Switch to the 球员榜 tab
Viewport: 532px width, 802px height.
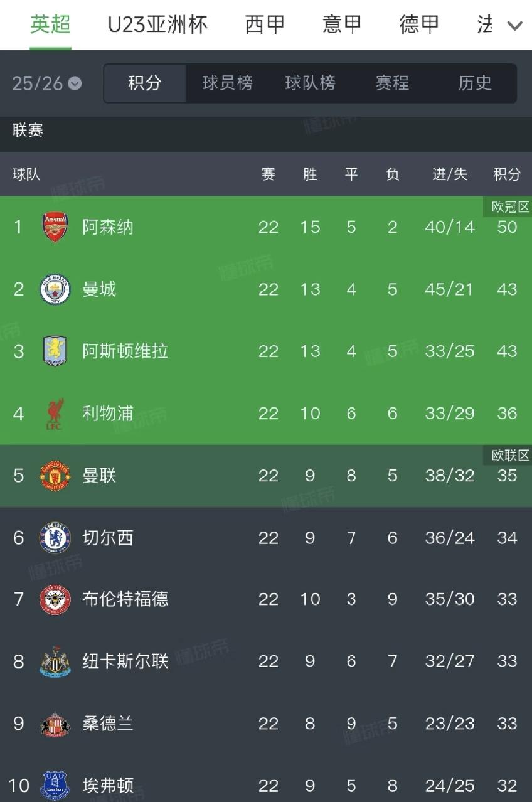pos(227,83)
